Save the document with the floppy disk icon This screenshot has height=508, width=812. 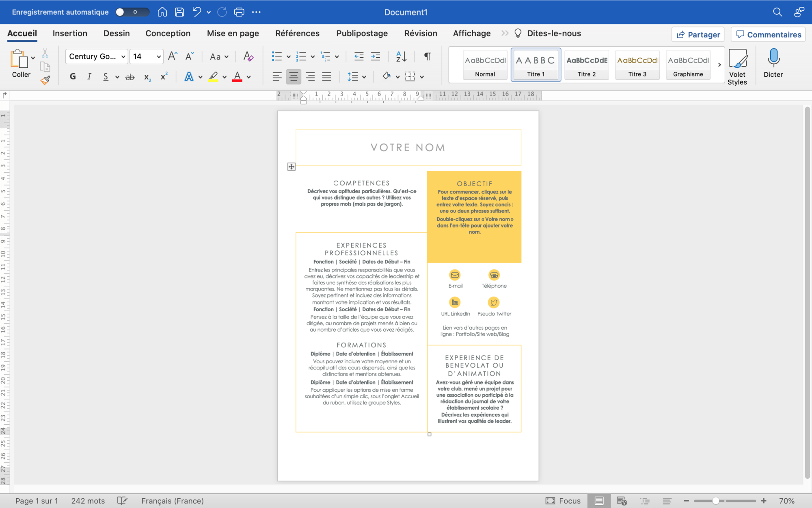pos(179,12)
